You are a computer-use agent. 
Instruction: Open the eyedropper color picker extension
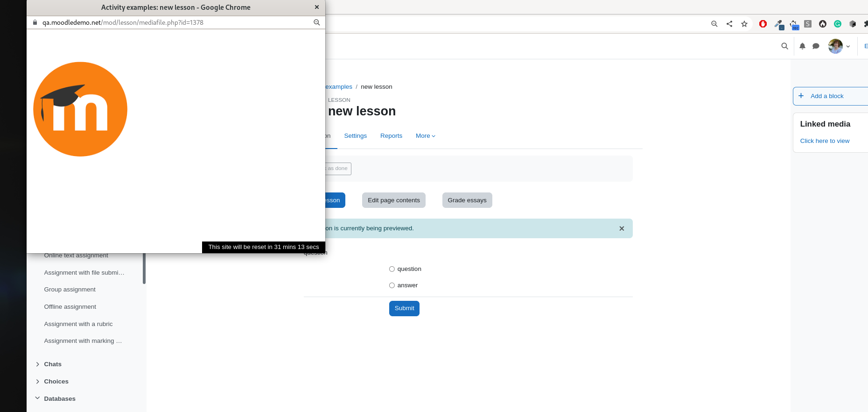coord(778,24)
